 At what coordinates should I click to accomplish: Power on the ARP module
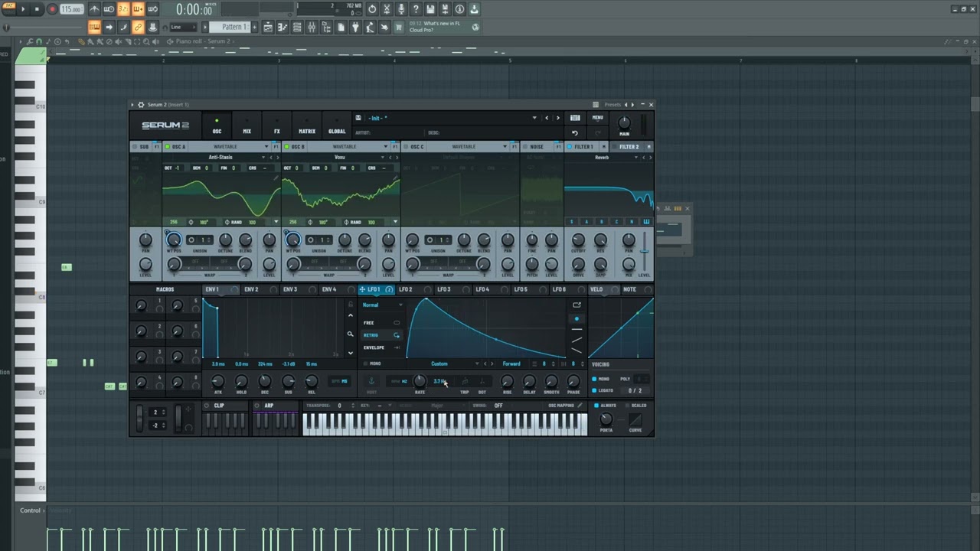[258, 406]
